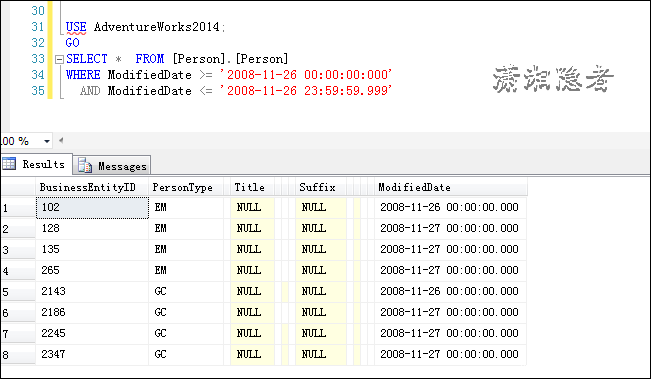Click the horizontal scroll left arrow
Image resolution: width=651 pixels, height=379 pixels.
click(x=61, y=140)
